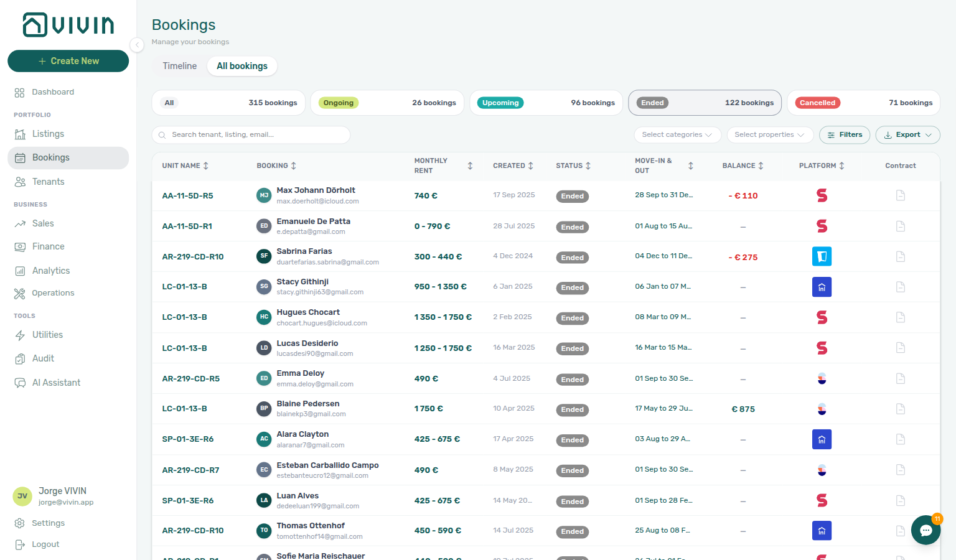This screenshot has height=560, width=956.
Task: Open Sales section
Action: [68, 223]
